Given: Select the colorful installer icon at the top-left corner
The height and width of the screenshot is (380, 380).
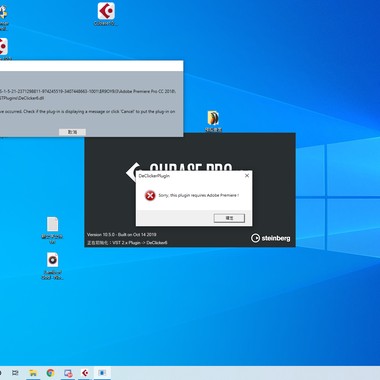Looking at the screenshot, I should pyautogui.click(x=3, y=17).
